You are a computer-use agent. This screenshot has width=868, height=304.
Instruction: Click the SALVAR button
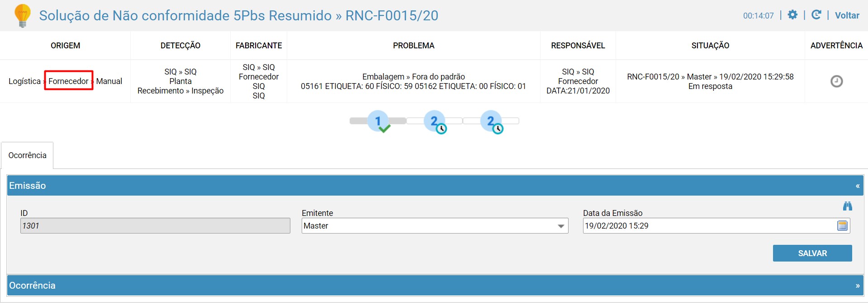coord(812,253)
